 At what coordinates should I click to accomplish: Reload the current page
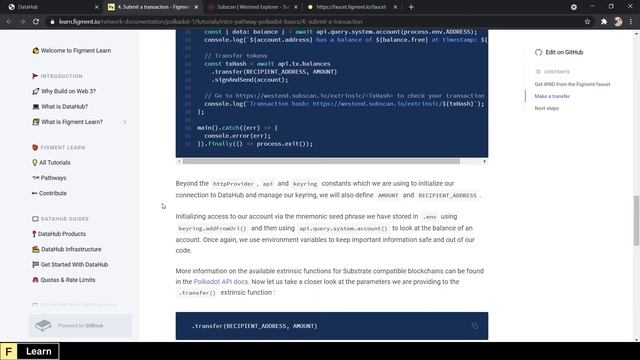pos(36,22)
